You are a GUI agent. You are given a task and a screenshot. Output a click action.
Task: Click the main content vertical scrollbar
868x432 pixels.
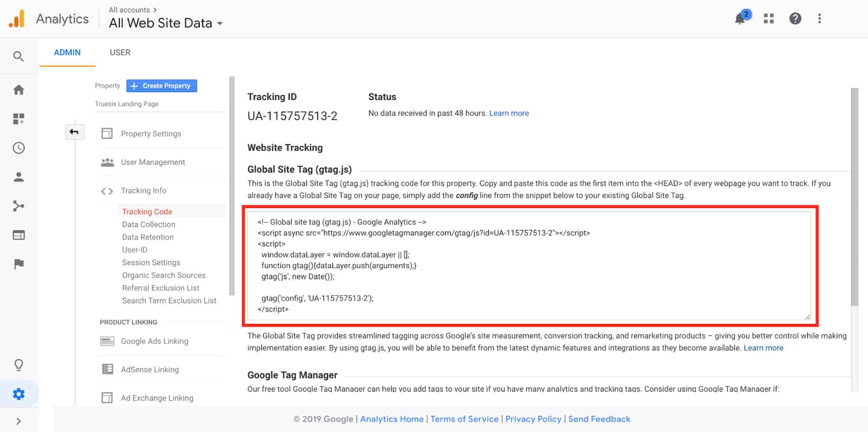point(855,197)
